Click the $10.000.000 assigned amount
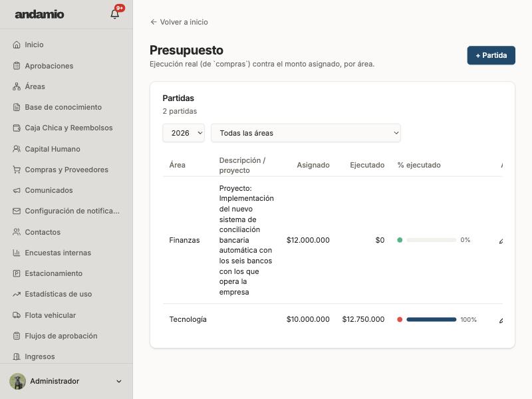 click(308, 320)
